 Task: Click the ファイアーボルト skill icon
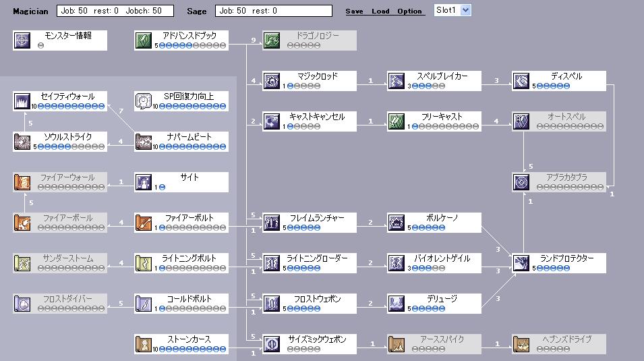144,223
